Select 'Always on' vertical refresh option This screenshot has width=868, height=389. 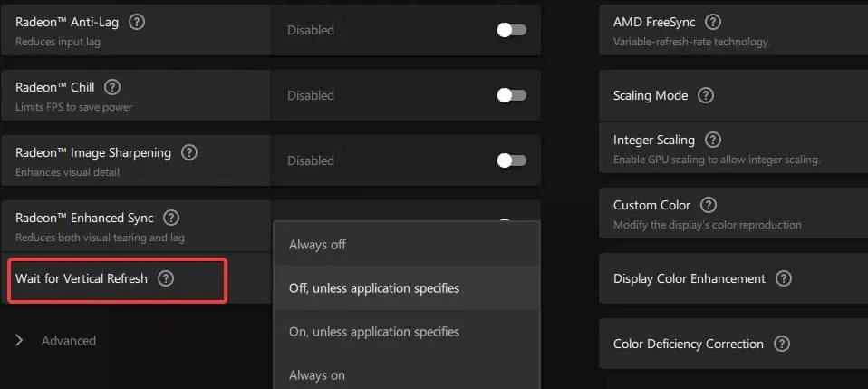[317, 375]
